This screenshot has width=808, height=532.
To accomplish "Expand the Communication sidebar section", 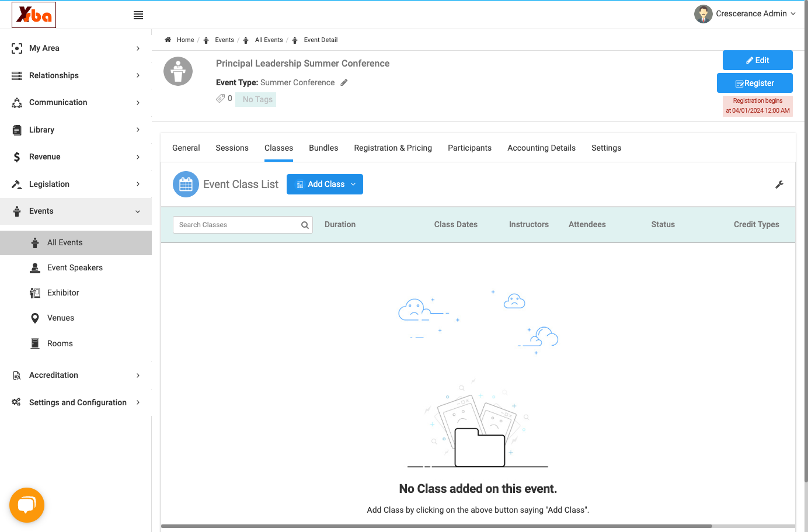I will coord(76,102).
